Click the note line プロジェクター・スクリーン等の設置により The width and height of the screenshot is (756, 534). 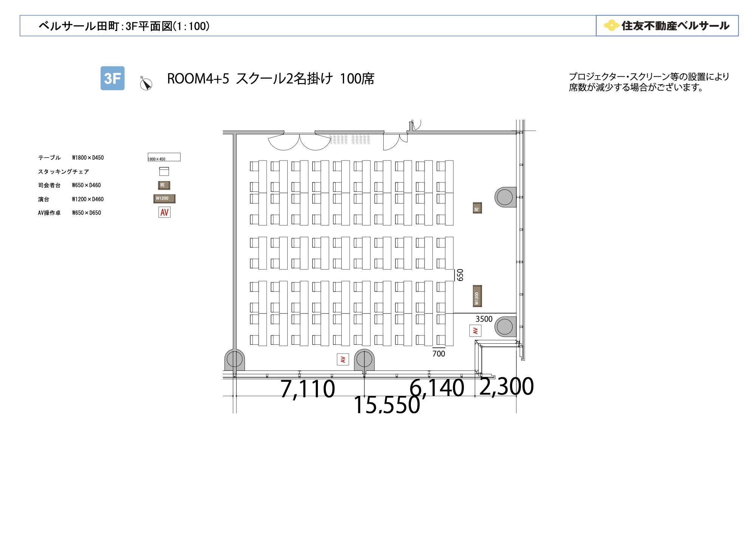coord(649,77)
